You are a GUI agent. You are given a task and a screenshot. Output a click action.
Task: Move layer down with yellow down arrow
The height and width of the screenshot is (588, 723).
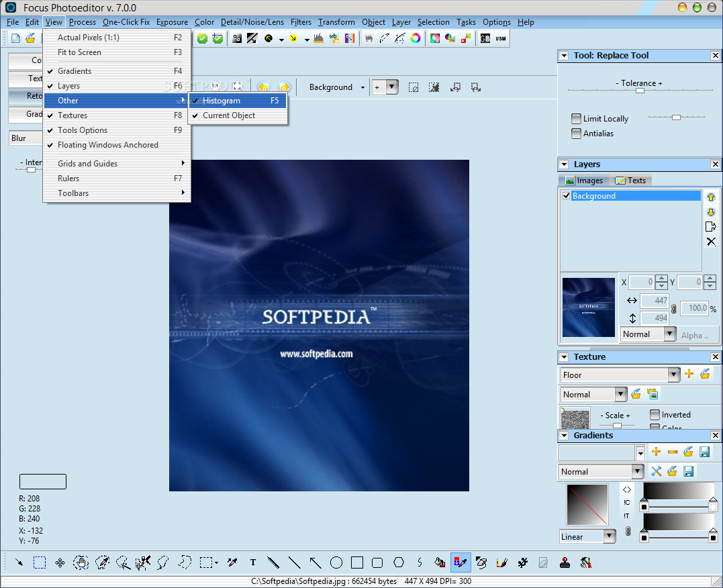click(x=710, y=212)
